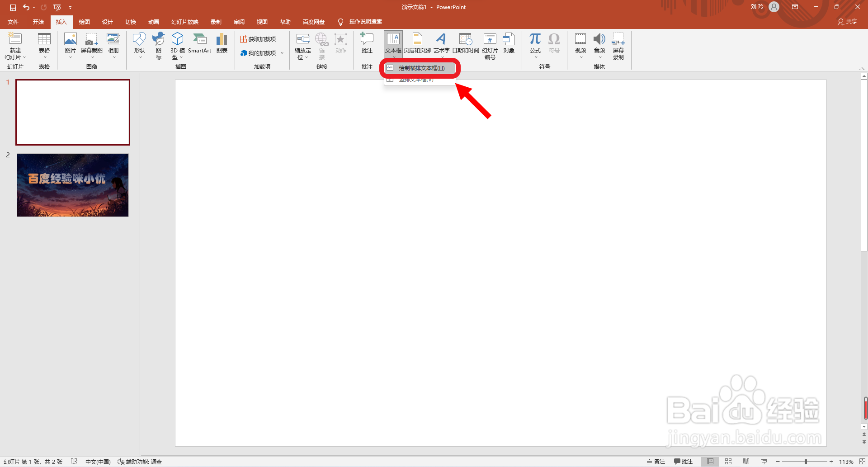This screenshot has height=467, width=868.
Task: Undo last action in quick access toolbar
Action: [26, 7]
